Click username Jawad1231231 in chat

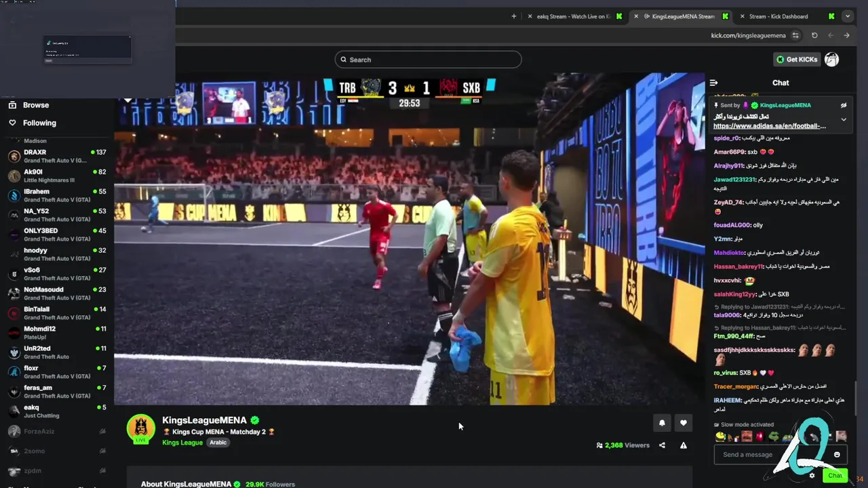click(734, 180)
